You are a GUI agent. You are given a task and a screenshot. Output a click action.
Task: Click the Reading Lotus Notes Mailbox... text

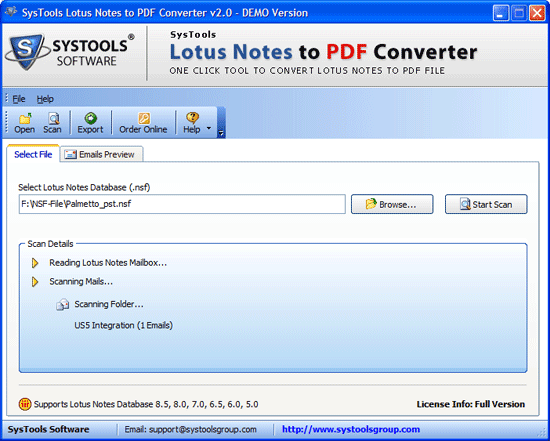click(108, 263)
